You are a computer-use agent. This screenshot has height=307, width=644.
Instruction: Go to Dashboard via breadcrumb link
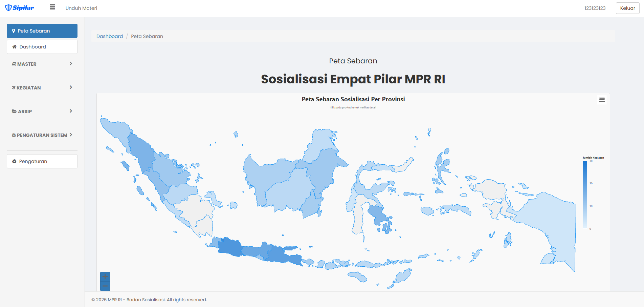(110, 36)
